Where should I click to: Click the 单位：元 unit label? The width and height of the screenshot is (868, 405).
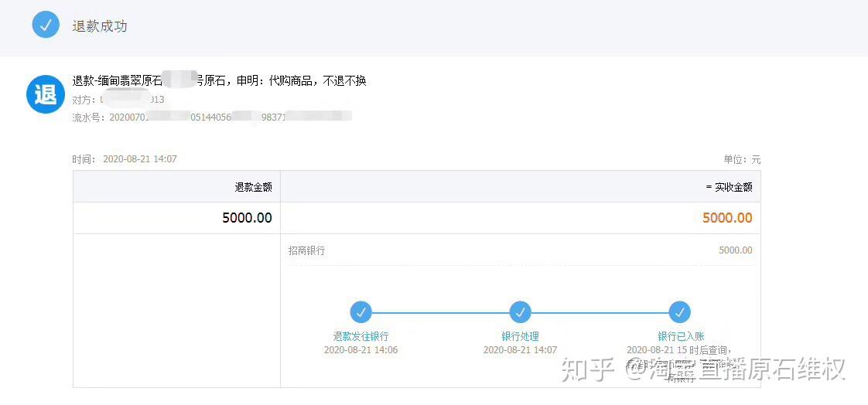point(742,160)
